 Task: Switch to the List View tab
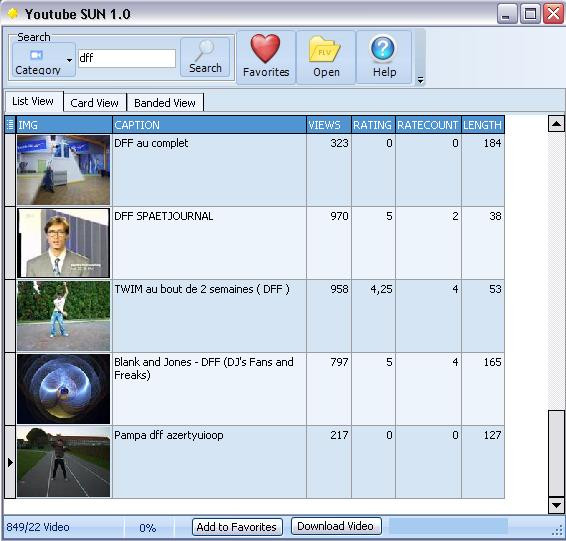point(33,101)
